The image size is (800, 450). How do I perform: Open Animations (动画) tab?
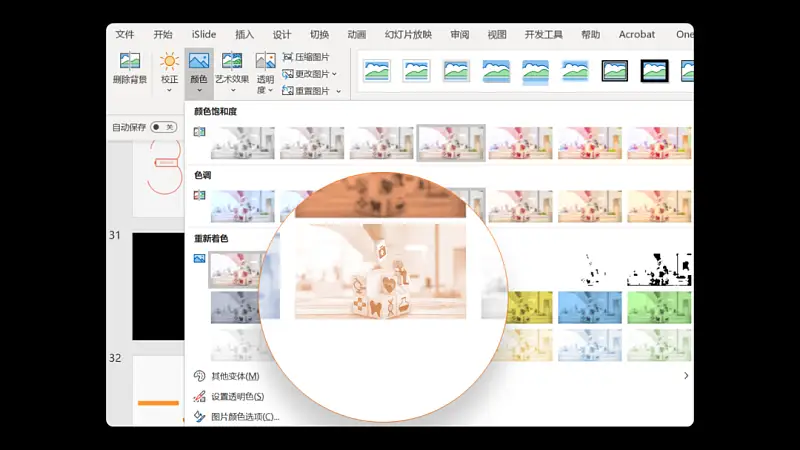coord(357,34)
